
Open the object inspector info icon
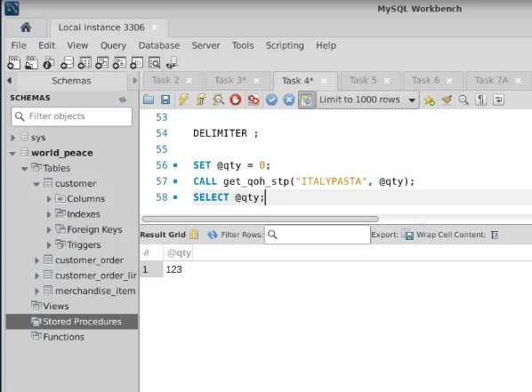tap(49, 63)
